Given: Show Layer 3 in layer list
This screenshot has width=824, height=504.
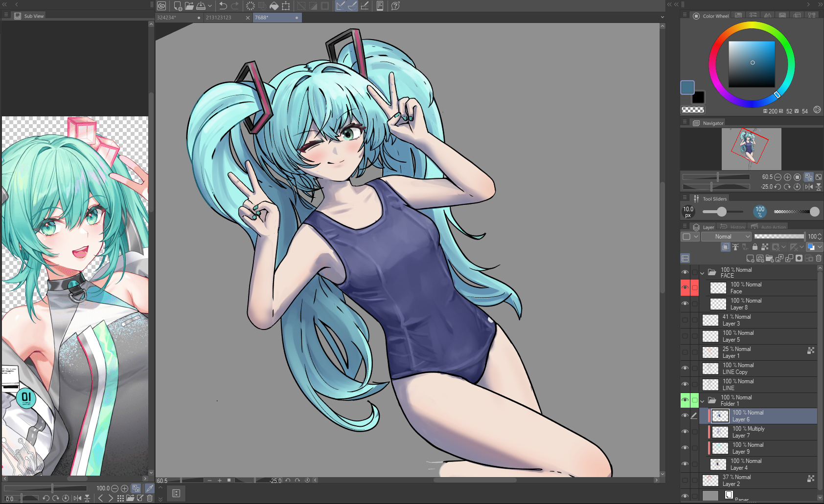Looking at the screenshot, I should click(685, 320).
